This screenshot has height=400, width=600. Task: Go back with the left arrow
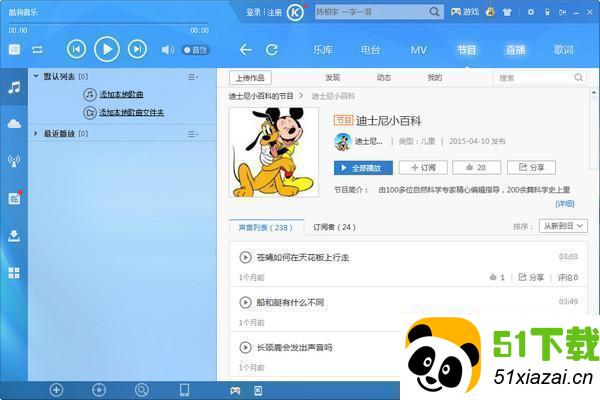(245, 49)
